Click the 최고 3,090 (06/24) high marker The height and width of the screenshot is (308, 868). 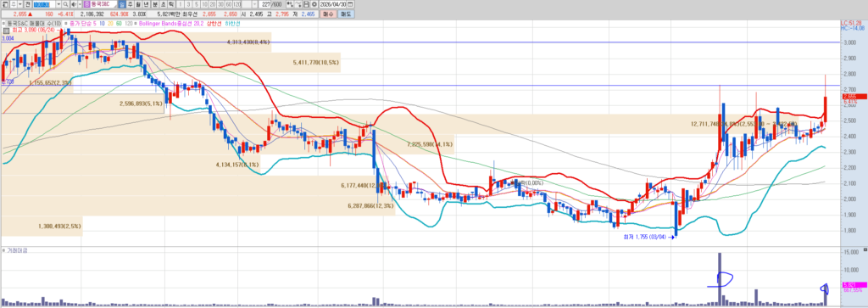pyautogui.click(x=33, y=31)
